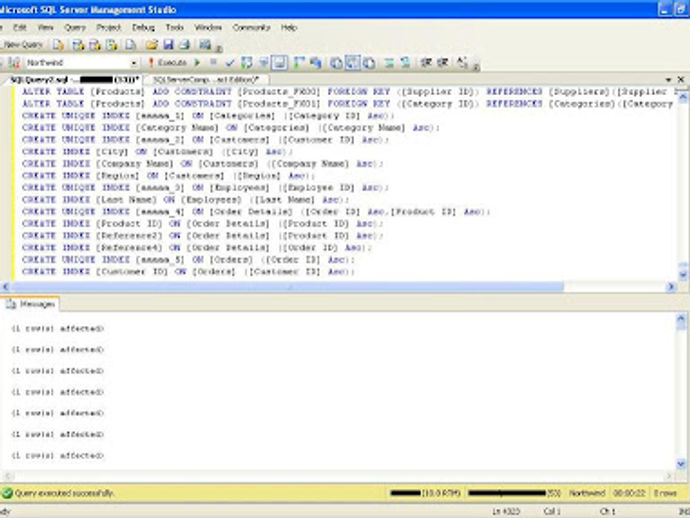
Task: Click the New Query button
Action: (23, 45)
